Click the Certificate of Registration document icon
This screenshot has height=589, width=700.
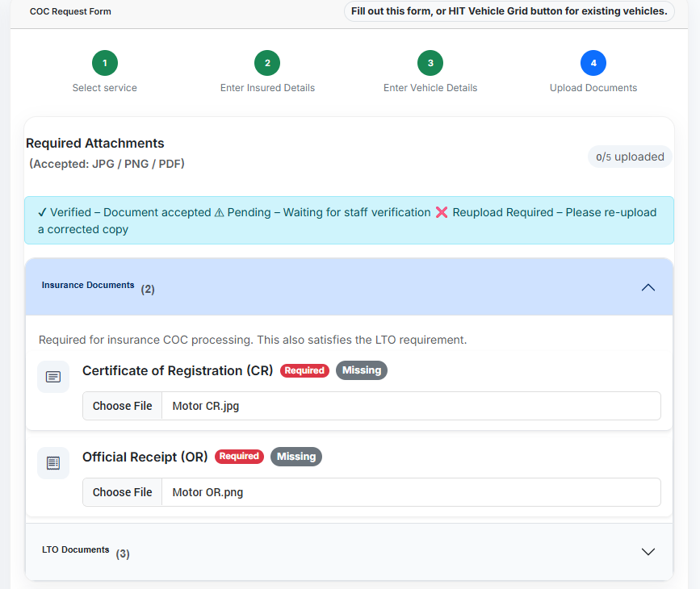tap(53, 377)
